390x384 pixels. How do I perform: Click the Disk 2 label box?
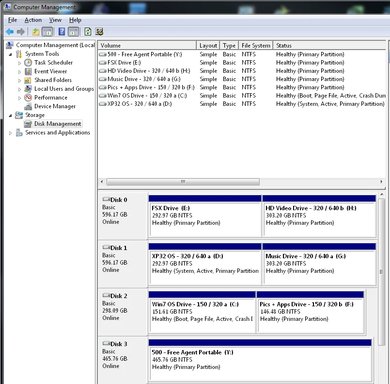click(x=123, y=311)
